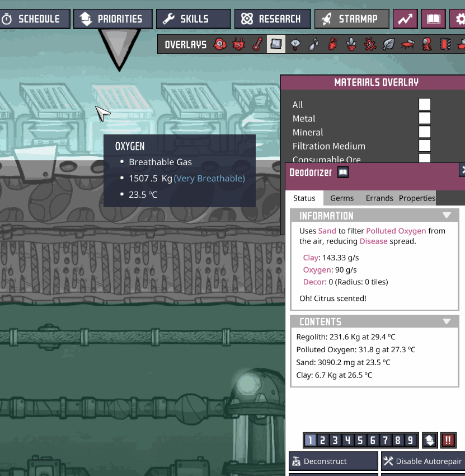Screen dimensions: 465x476
Task: Collapse the Contents section
Action: point(447,321)
